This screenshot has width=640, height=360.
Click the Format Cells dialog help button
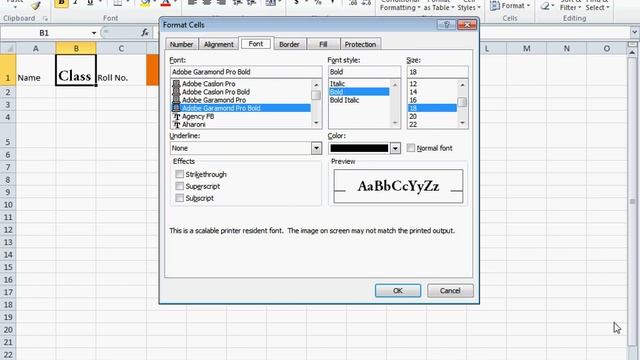[x=446, y=25]
